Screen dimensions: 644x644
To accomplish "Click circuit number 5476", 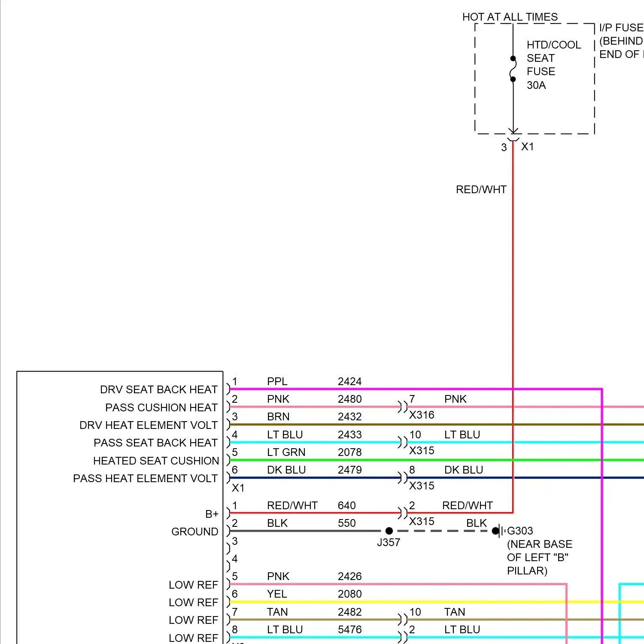I will 350,629.
